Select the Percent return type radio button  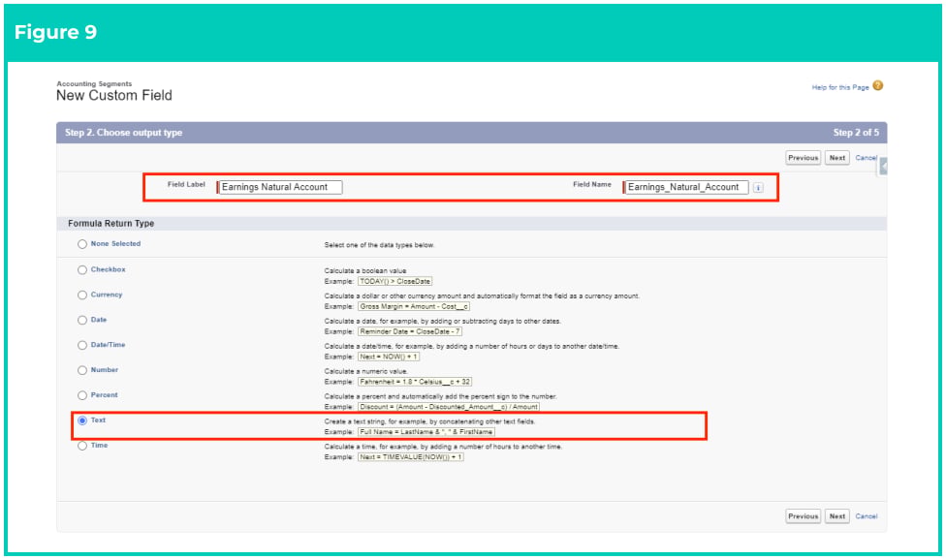(x=82, y=395)
